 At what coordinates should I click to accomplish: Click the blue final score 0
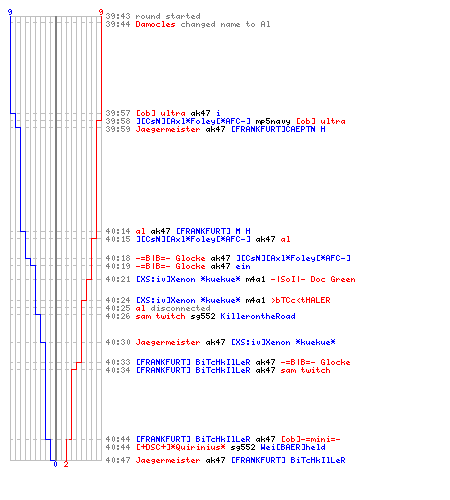[55, 464]
